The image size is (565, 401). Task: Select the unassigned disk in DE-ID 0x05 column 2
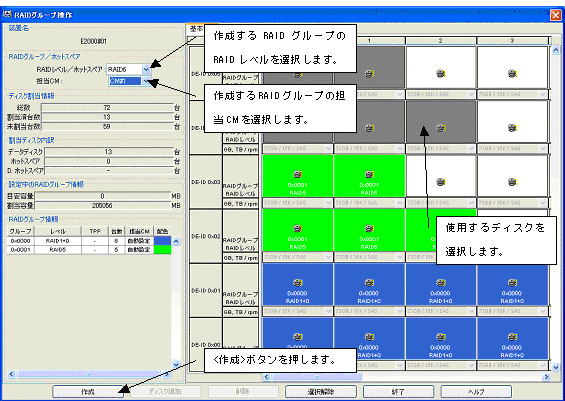[x=441, y=67]
